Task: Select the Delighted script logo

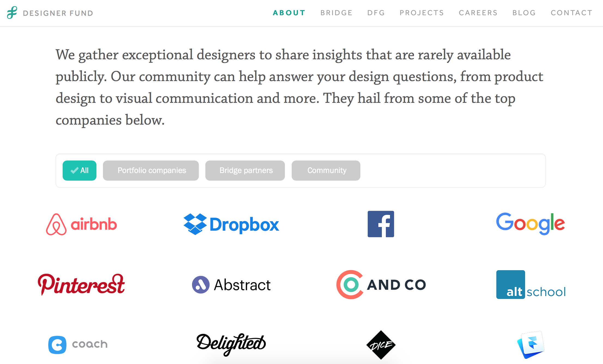Action: [x=231, y=344]
